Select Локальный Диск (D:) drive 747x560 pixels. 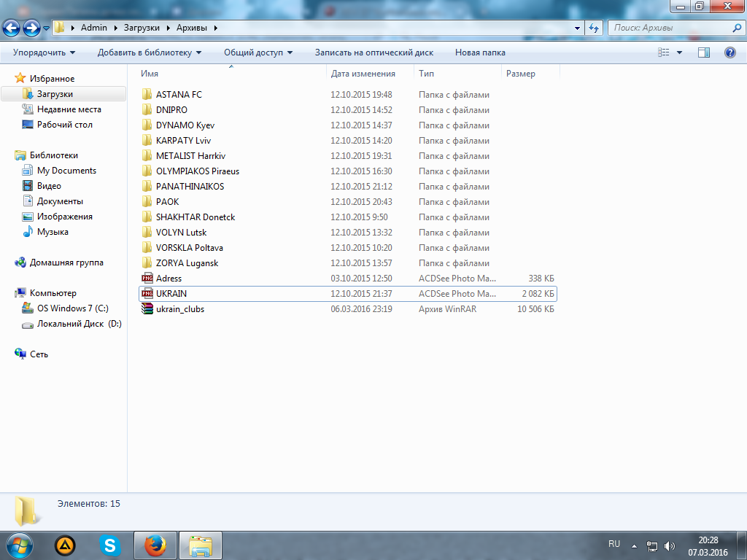click(79, 323)
